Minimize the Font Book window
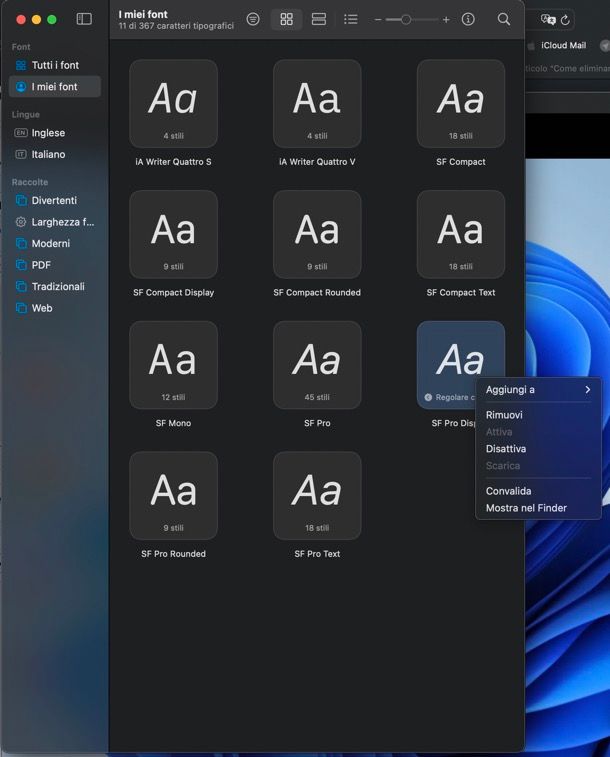 36,19
